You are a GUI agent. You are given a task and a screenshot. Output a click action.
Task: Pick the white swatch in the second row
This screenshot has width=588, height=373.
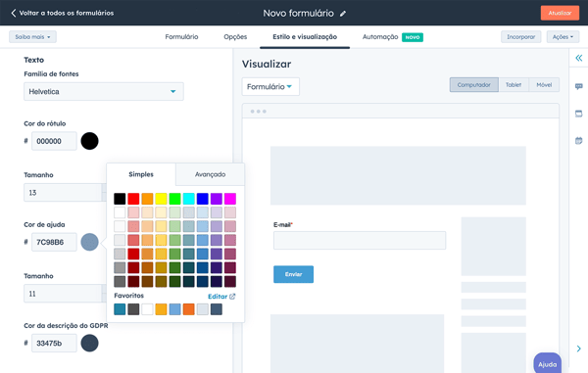click(x=120, y=212)
